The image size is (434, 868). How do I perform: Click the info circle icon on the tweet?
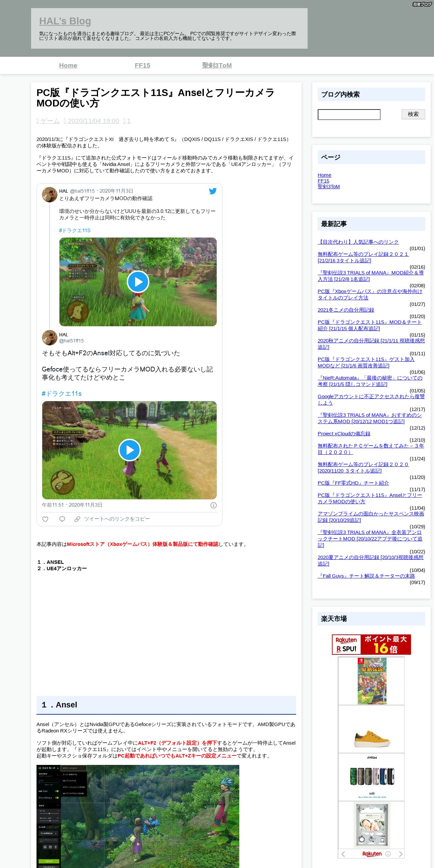[214, 505]
